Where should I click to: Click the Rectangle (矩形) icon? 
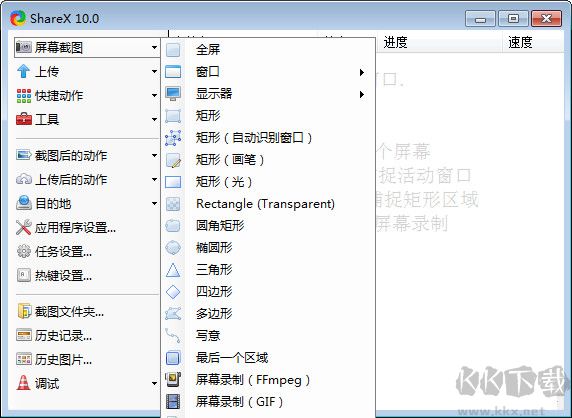coord(173,116)
